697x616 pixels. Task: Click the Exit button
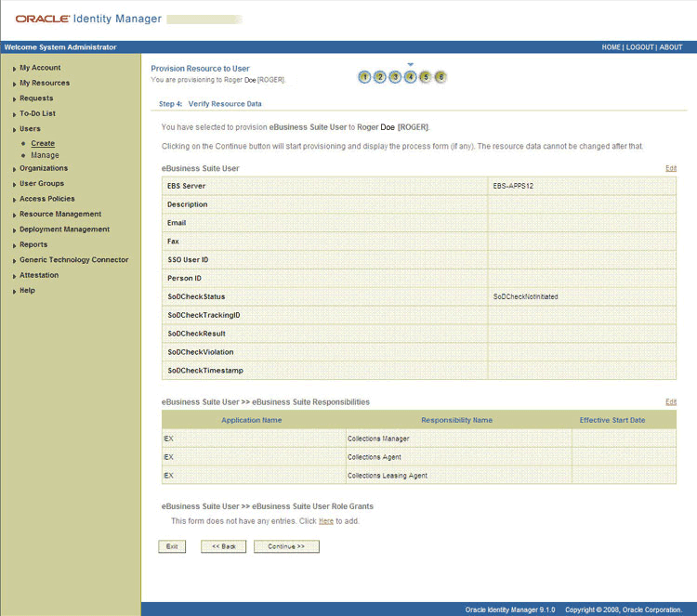[172, 546]
